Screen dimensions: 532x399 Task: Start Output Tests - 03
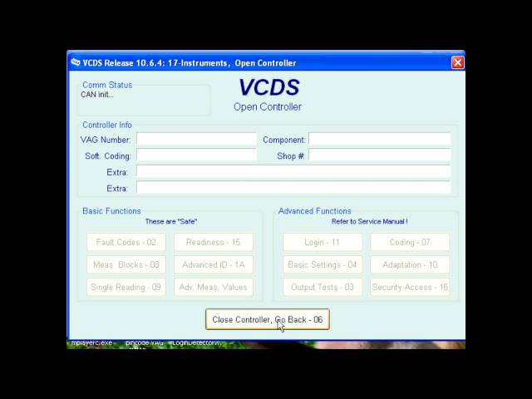(x=323, y=287)
